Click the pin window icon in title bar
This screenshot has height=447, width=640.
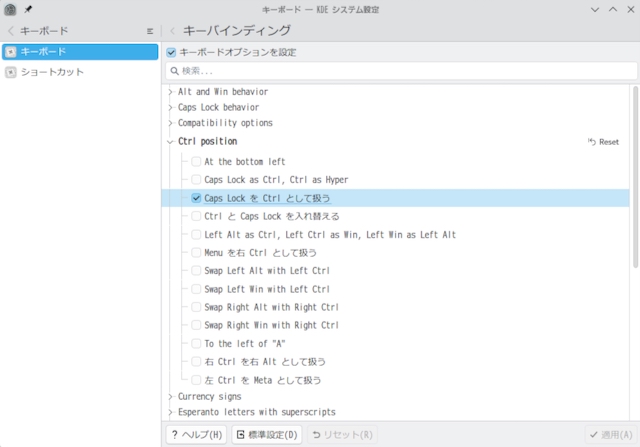[x=27, y=8]
